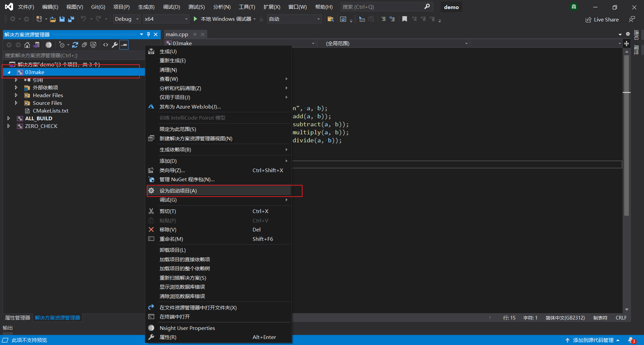Click the Live Share button
This screenshot has height=345, width=644.
tap(602, 20)
